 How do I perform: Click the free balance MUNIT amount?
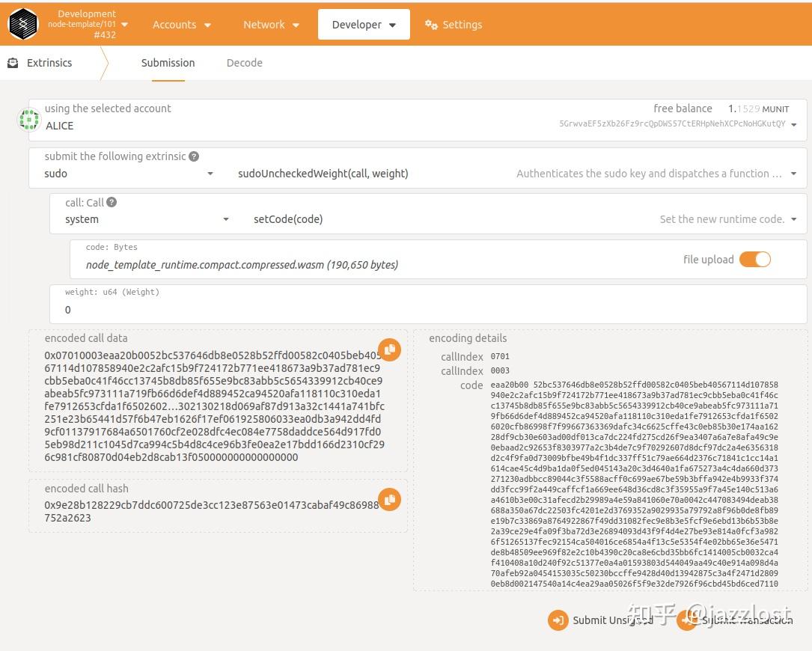pyautogui.click(x=759, y=109)
